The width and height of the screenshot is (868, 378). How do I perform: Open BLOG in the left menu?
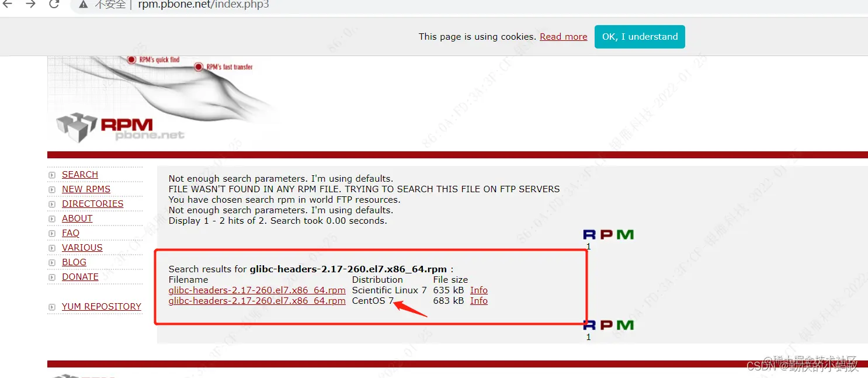[x=74, y=262]
